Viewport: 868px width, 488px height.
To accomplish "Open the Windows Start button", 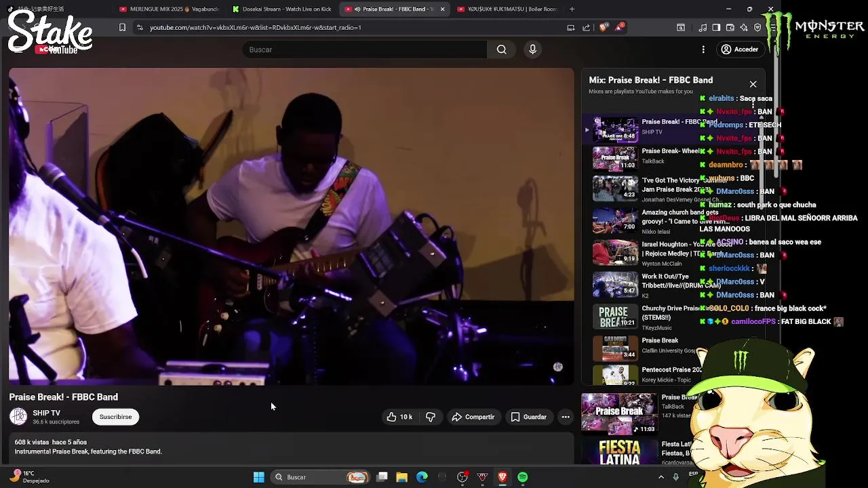I will coord(258,477).
